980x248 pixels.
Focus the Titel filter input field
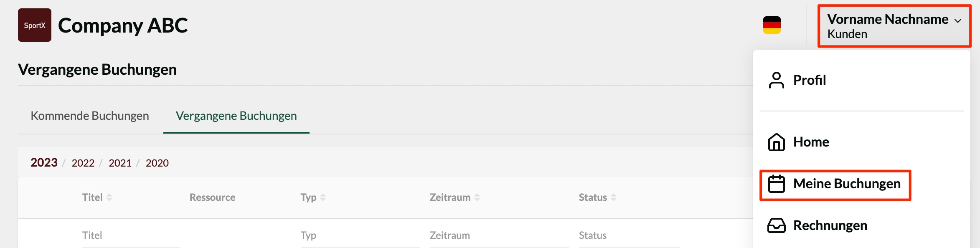point(131,235)
